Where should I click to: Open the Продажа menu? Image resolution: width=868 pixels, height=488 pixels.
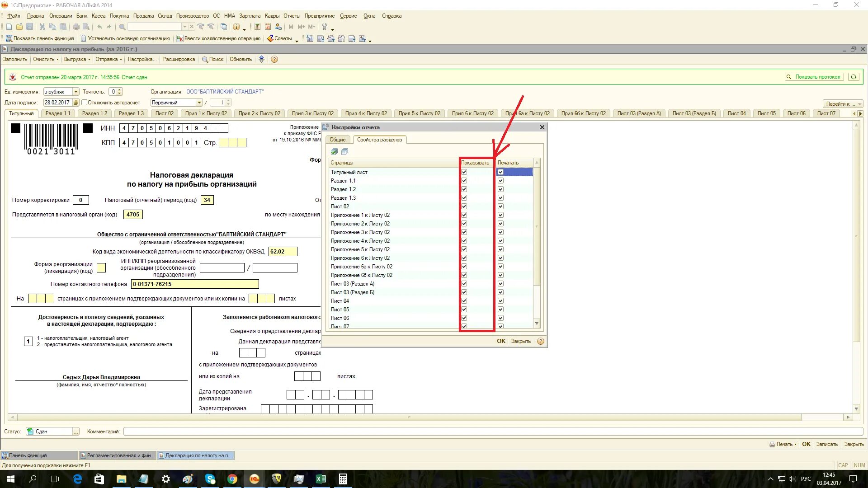(x=144, y=16)
